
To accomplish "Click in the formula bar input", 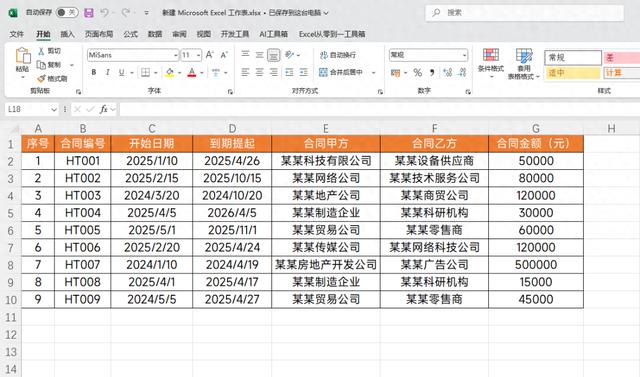I will (380, 109).
